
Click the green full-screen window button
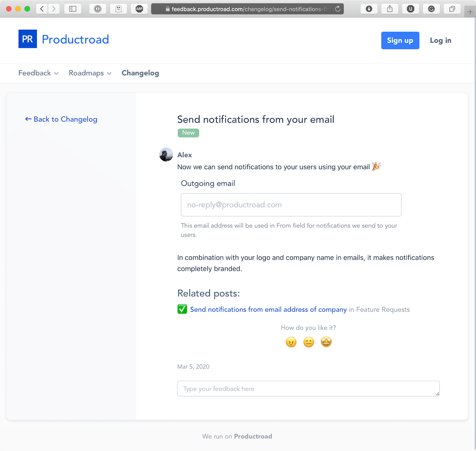(27, 9)
